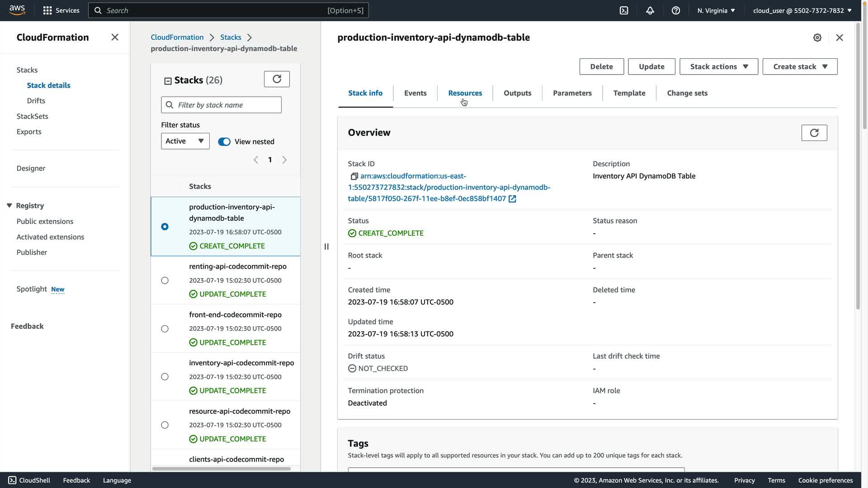This screenshot has width=868, height=488.
Task: Copy the Stack ID ARN
Action: point(354,176)
